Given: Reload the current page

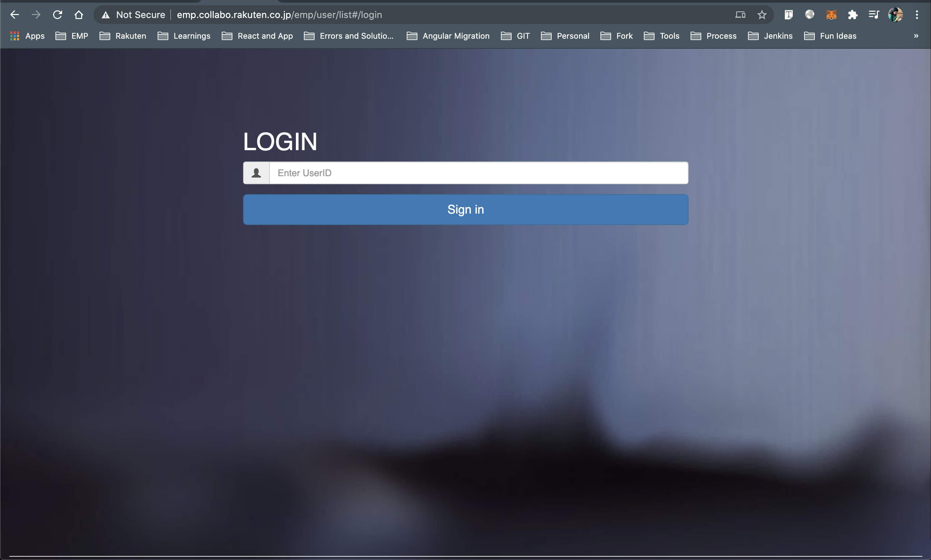Looking at the screenshot, I should [57, 15].
